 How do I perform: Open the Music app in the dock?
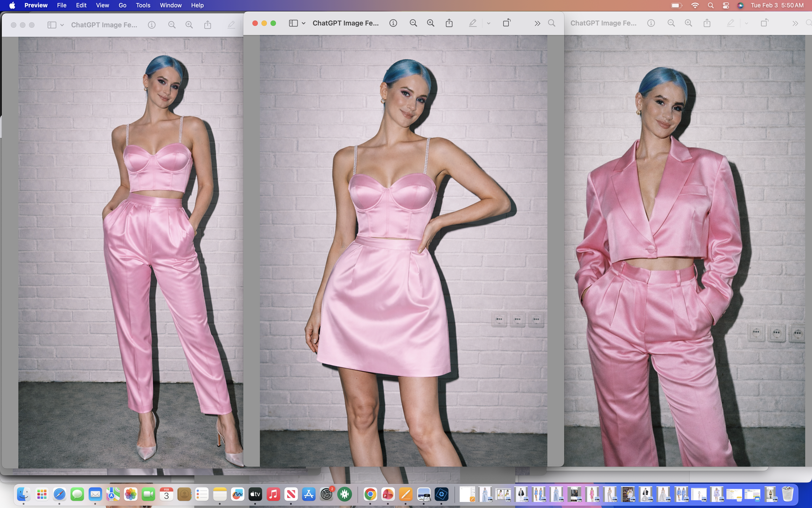[273, 494]
